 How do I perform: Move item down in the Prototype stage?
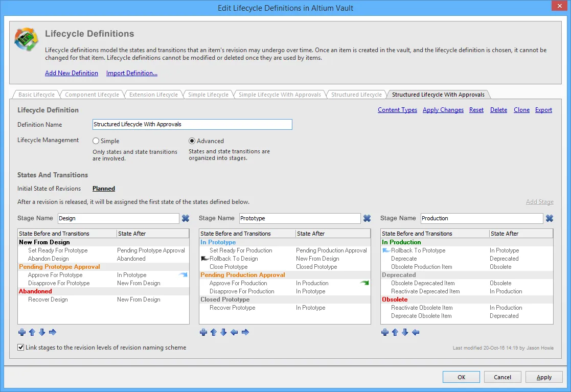(223, 332)
